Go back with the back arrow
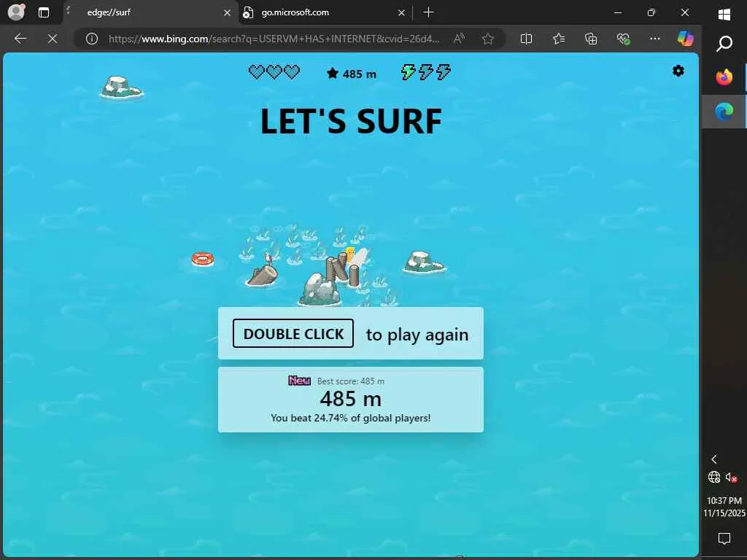The height and width of the screenshot is (560, 747). tap(20, 39)
